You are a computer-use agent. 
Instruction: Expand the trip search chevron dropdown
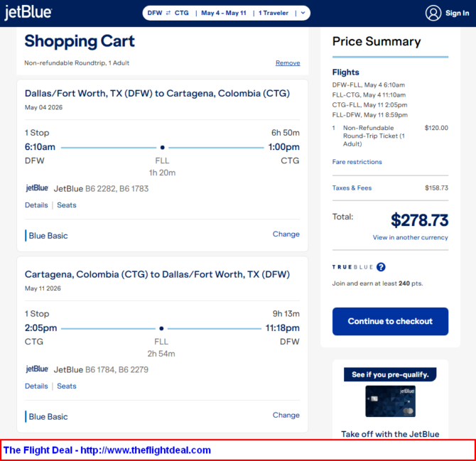[x=303, y=13]
